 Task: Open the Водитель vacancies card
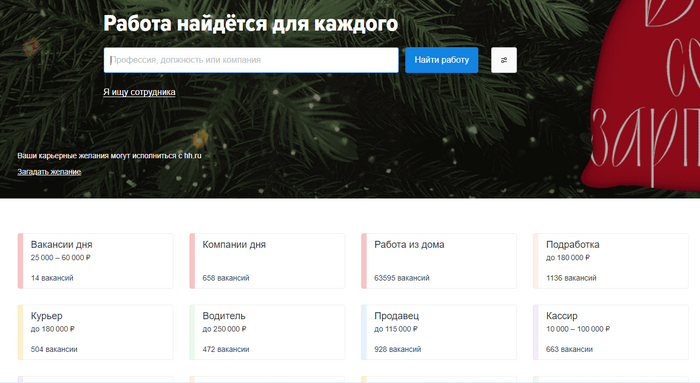pyautogui.click(x=267, y=332)
